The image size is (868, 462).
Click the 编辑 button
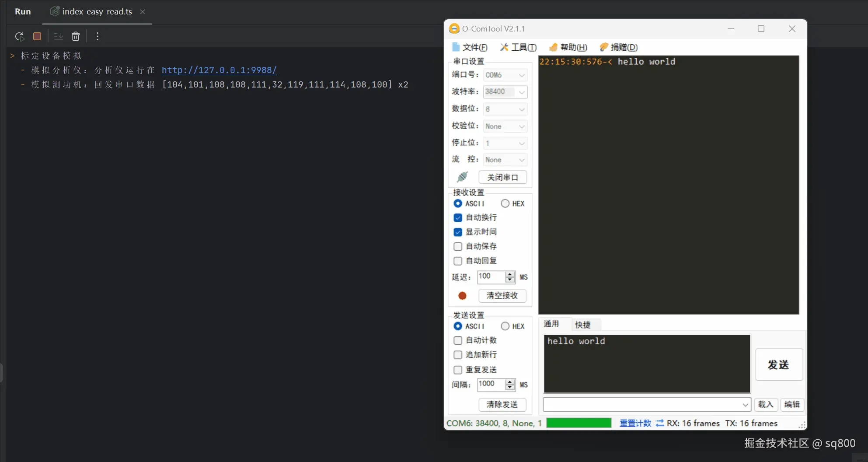(792, 405)
